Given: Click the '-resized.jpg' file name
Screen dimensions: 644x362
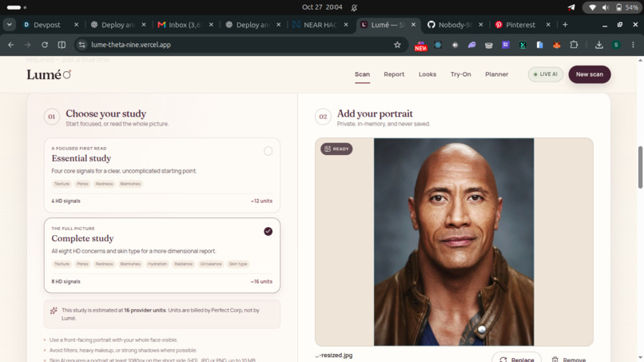Looking at the screenshot, I should 334,355.
